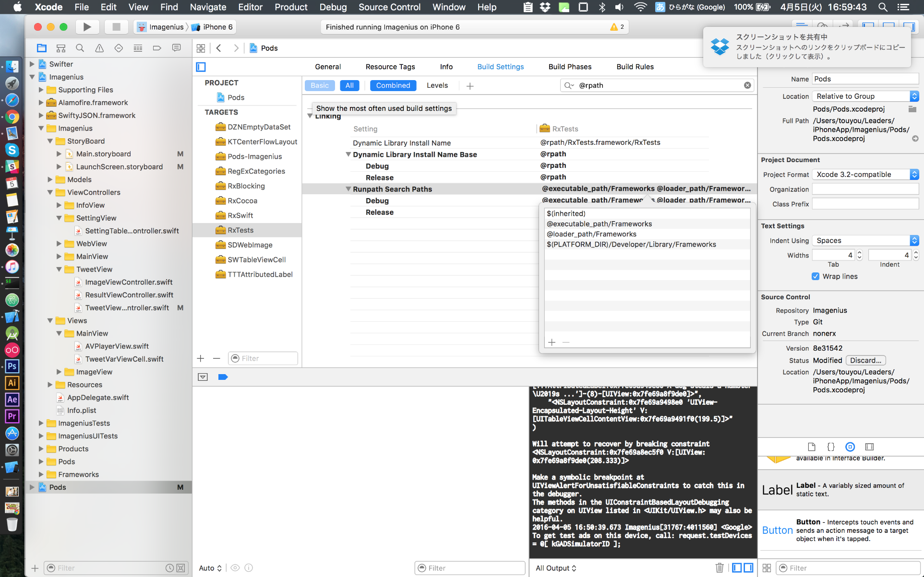924x577 pixels.
Task: Increase the Tab width stepper
Action: (x=860, y=252)
